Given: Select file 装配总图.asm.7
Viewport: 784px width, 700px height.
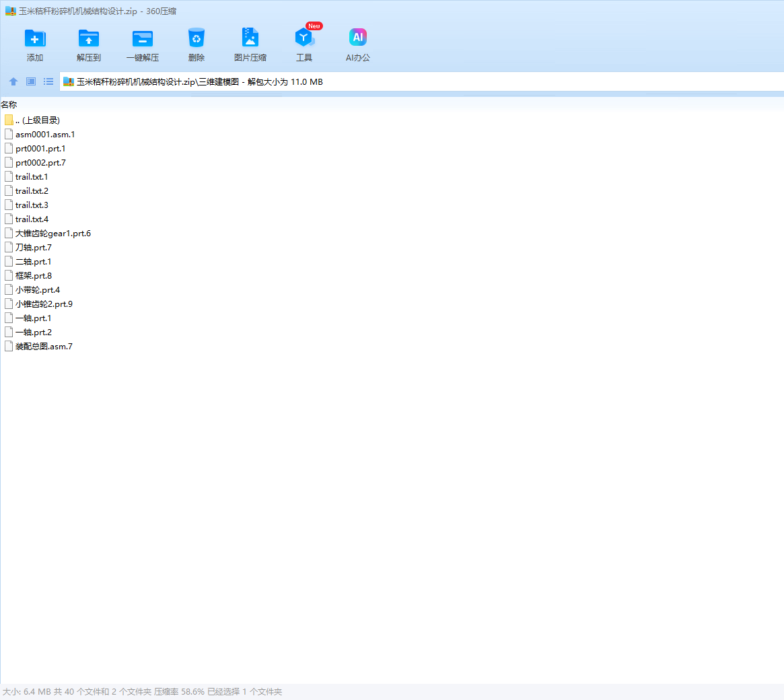Looking at the screenshot, I should pyautogui.click(x=44, y=346).
